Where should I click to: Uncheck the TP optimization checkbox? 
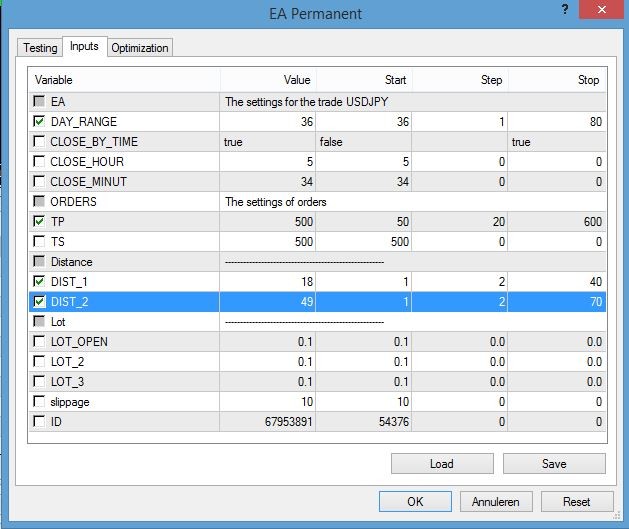pyautogui.click(x=39, y=221)
